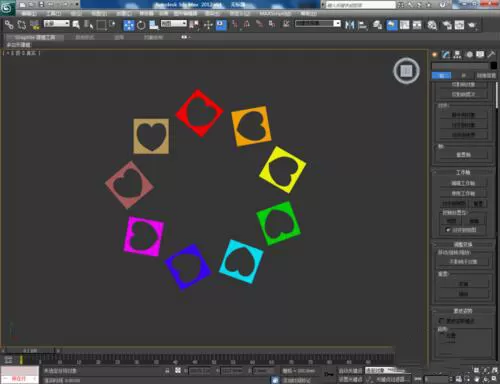Image resolution: width=500 pixels, height=384 pixels.
Task: Open the selection filter dropdown
Action: click(x=57, y=23)
